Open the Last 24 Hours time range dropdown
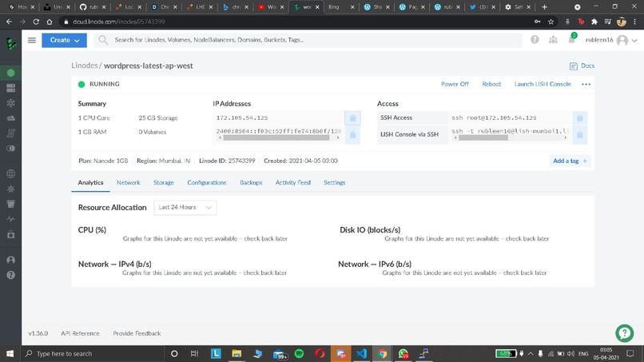Image resolution: width=644 pixels, height=362 pixels. (185, 208)
